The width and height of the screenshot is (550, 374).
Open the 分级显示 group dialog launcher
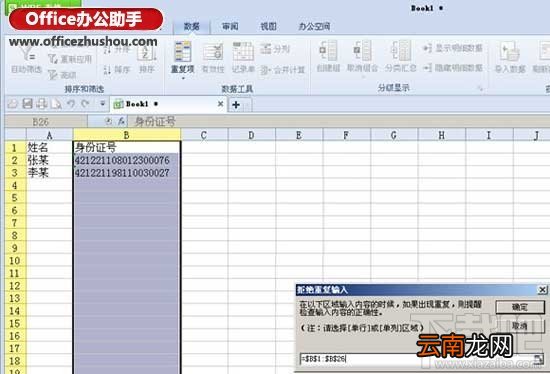[x=481, y=89]
